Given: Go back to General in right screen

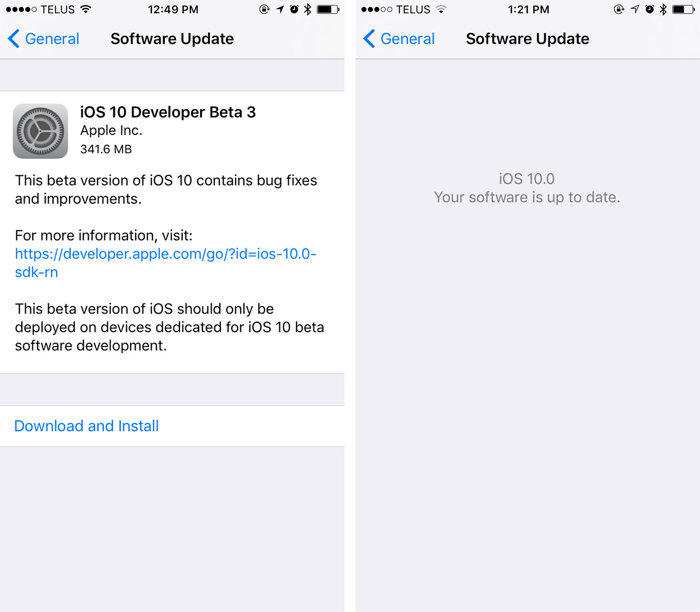Looking at the screenshot, I should tap(399, 39).
